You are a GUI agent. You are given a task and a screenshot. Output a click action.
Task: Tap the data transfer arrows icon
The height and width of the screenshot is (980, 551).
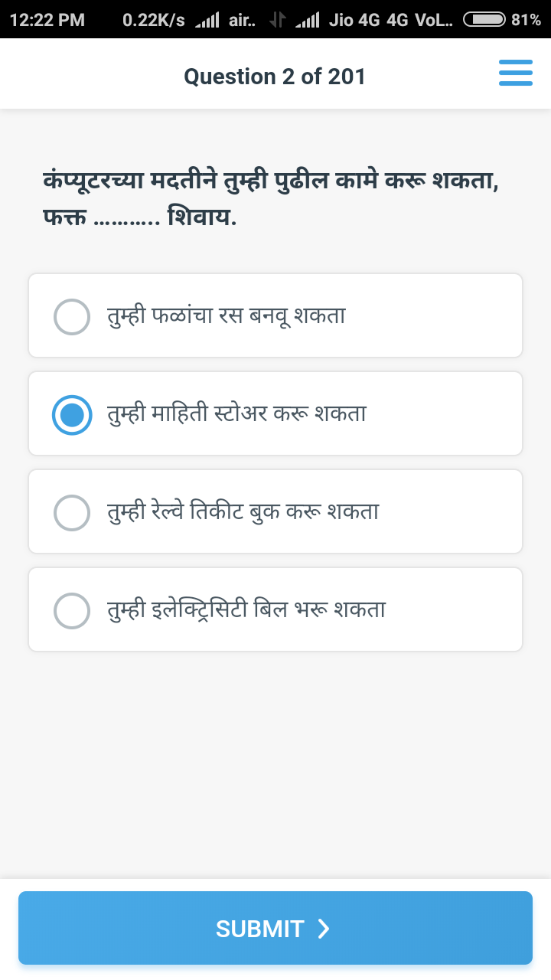pyautogui.click(x=277, y=20)
